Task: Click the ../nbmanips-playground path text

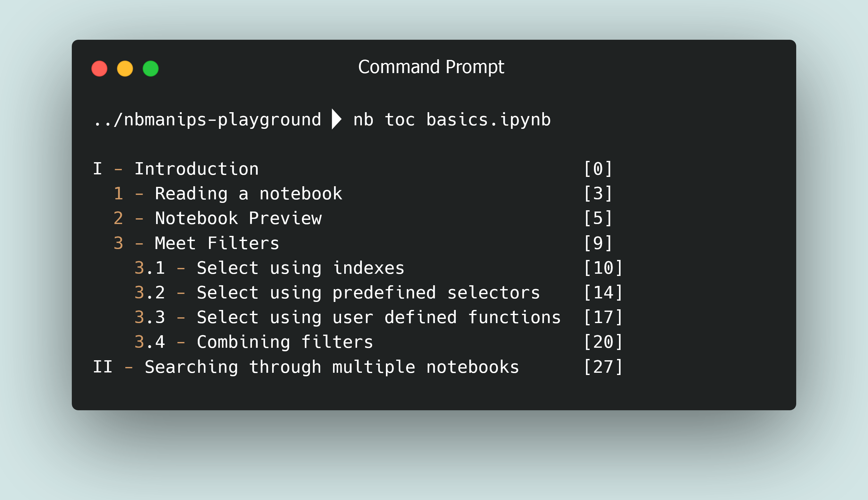Action: [x=207, y=120]
